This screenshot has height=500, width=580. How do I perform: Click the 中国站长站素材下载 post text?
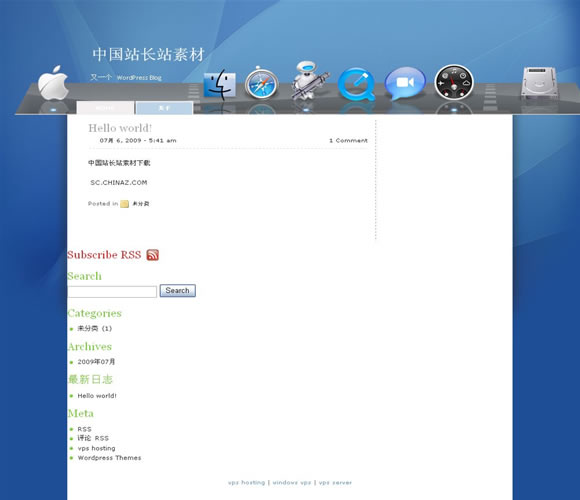click(x=119, y=163)
